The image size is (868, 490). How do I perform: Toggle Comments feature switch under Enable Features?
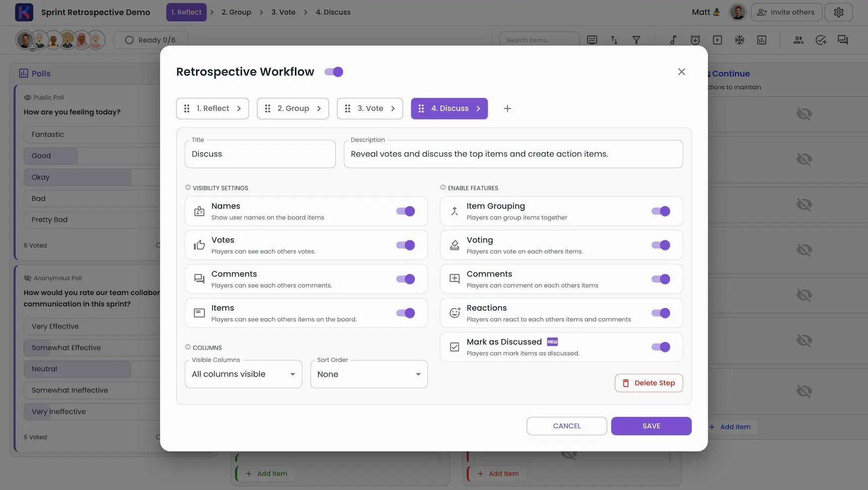pyautogui.click(x=661, y=279)
